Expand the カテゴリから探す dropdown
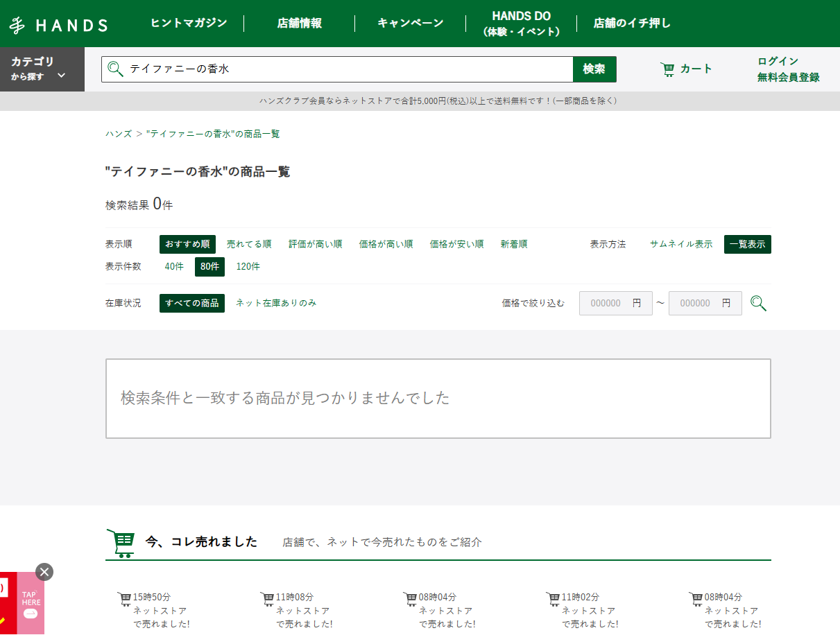 click(x=42, y=69)
